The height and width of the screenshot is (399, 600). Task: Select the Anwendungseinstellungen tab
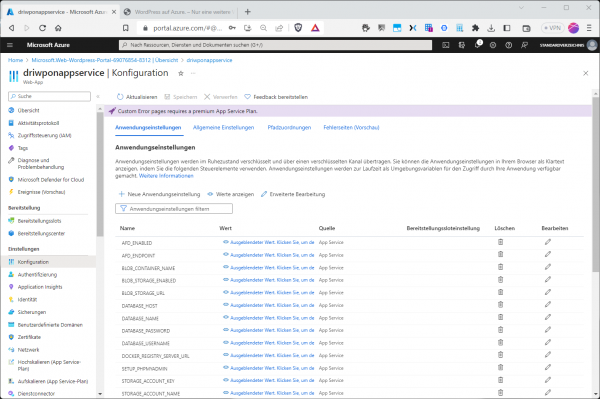(x=148, y=127)
